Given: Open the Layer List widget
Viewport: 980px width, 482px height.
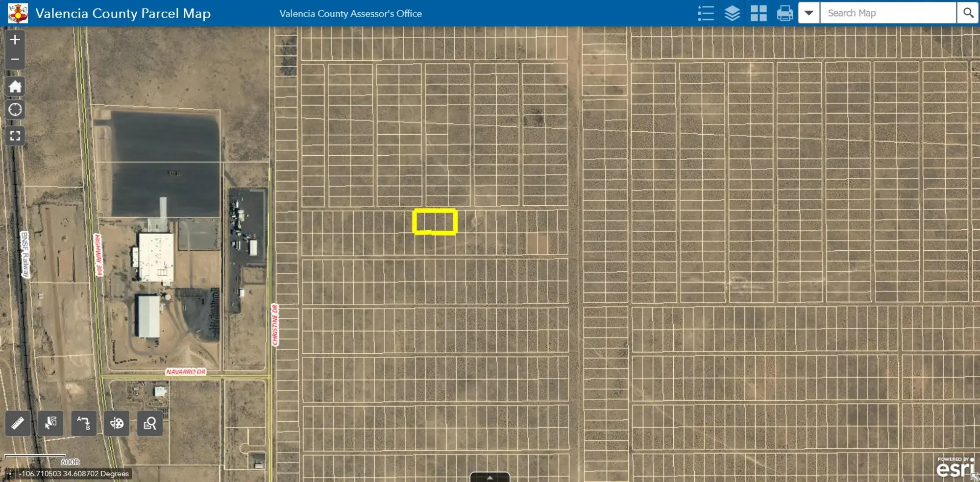Looking at the screenshot, I should [732, 13].
